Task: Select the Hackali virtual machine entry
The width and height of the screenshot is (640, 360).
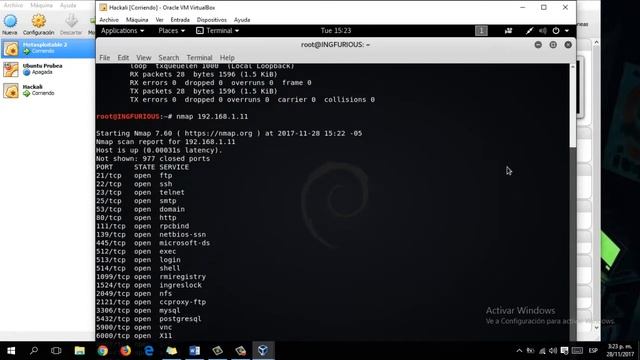Action: coord(48,90)
